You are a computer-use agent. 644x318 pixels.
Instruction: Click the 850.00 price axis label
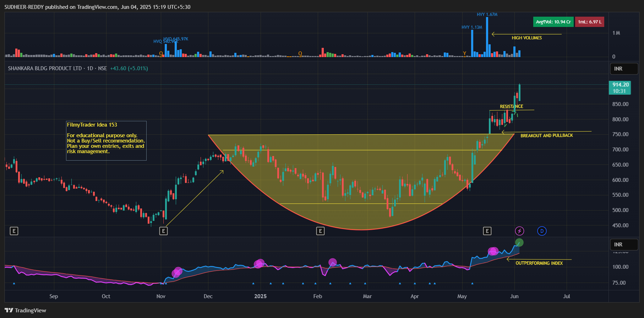(620, 104)
